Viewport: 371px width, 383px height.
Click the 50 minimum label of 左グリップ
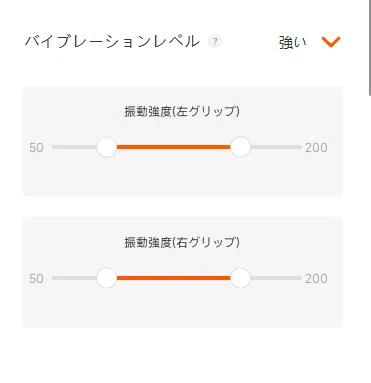pos(36,147)
